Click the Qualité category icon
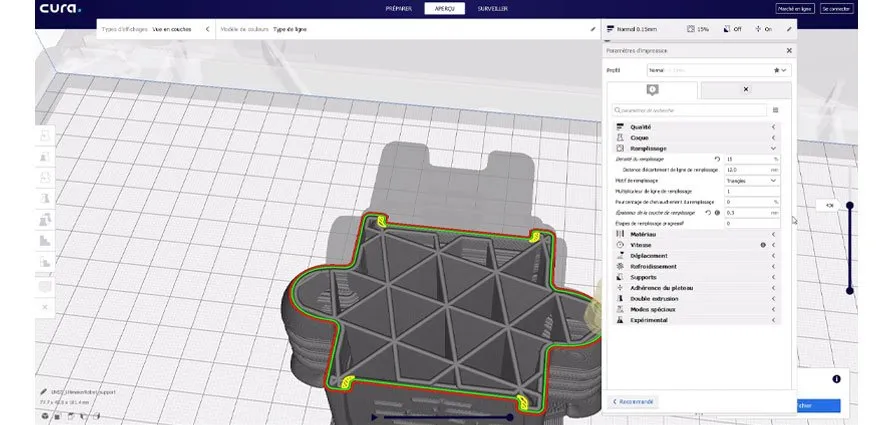The height and width of the screenshot is (425, 893). point(620,127)
